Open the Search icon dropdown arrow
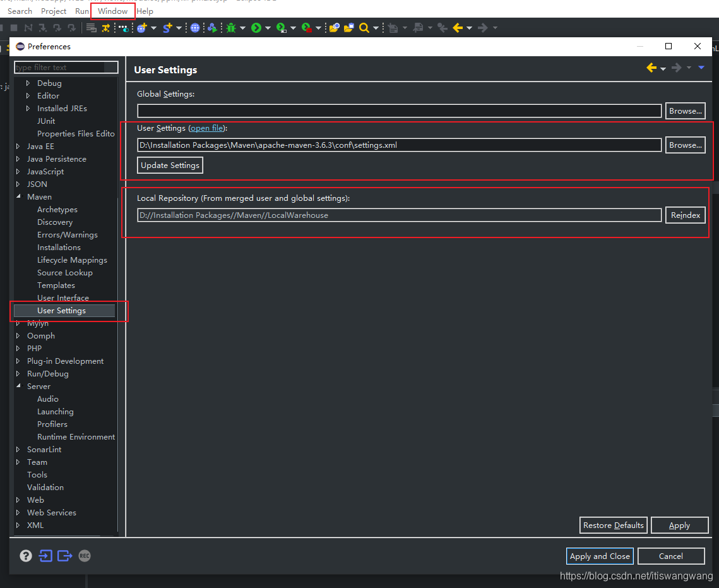719x588 pixels. coord(376,28)
